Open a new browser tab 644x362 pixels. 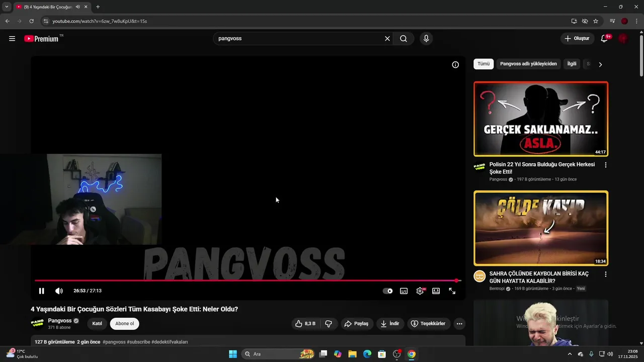point(98,7)
